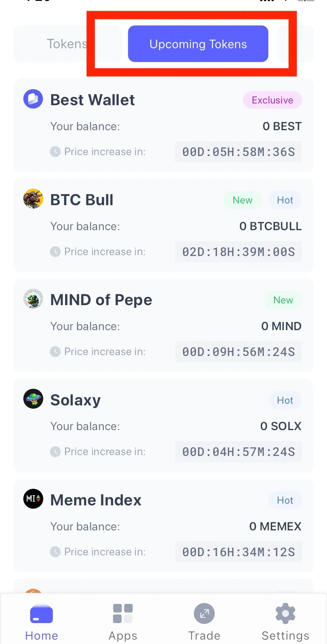Screen dimensions: 327x644
Task: Tap the Exclusive badge on Best Wallet
Action: tap(272, 100)
